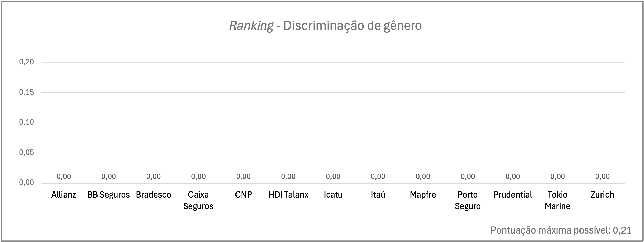Click the 0,00 data label above Zurich
Image resolution: width=644 pixels, height=242 pixels.
(x=603, y=176)
